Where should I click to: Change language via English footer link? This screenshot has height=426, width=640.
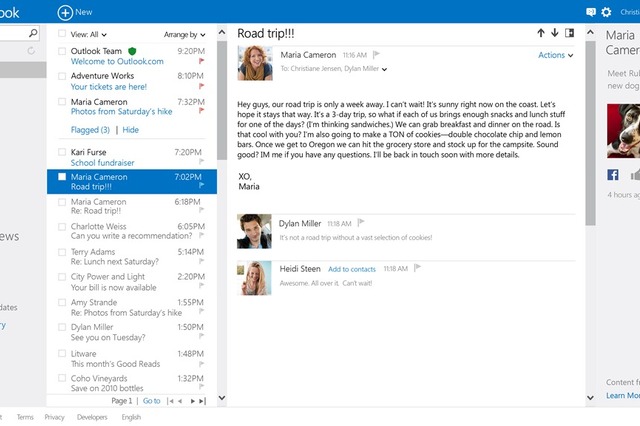point(131,417)
